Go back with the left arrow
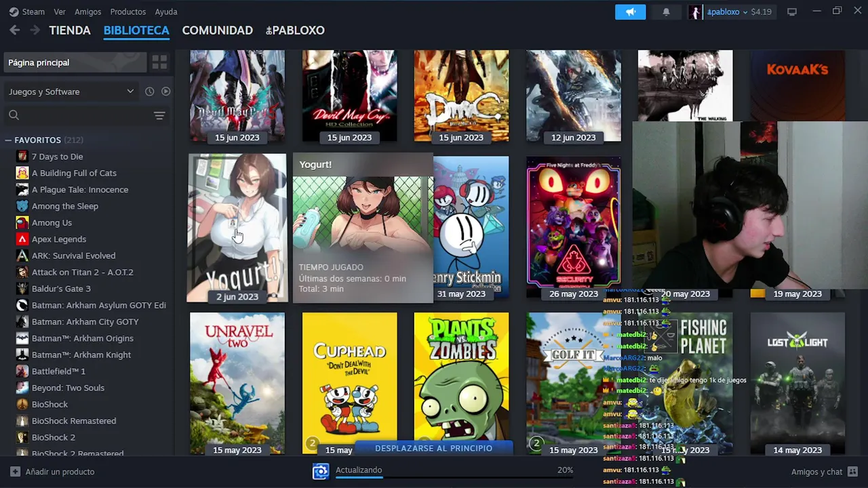Image resolution: width=868 pixels, height=488 pixels. pos(15,30)
